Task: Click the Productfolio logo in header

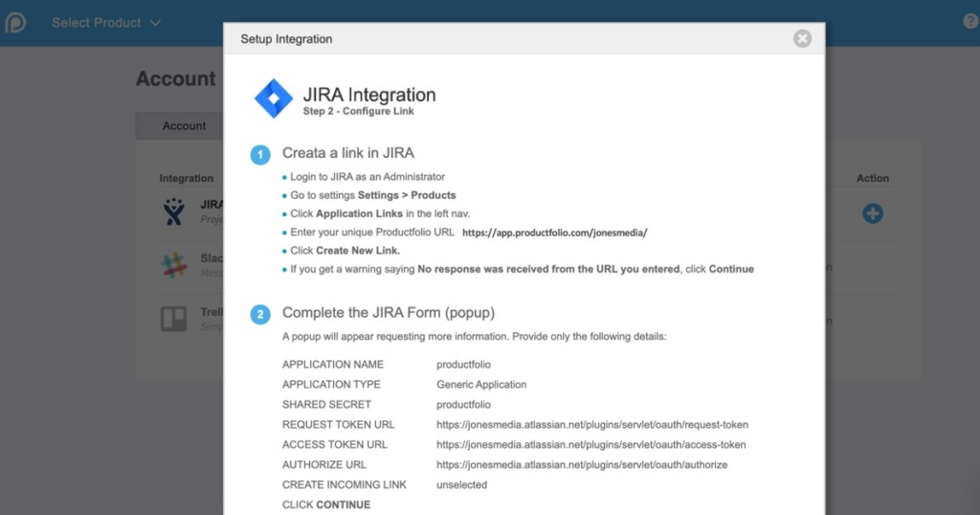Action: click(15, 23)
